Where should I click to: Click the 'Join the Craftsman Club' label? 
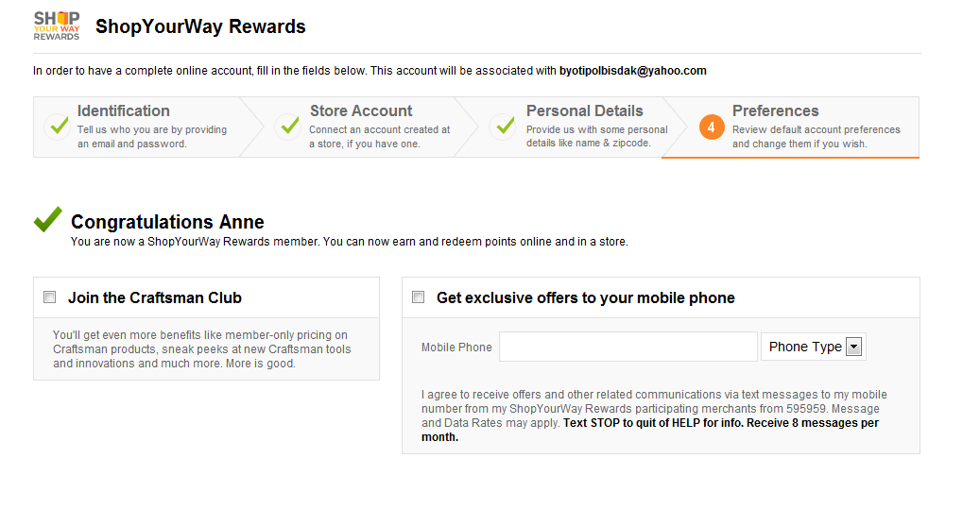tap(155, 297)
